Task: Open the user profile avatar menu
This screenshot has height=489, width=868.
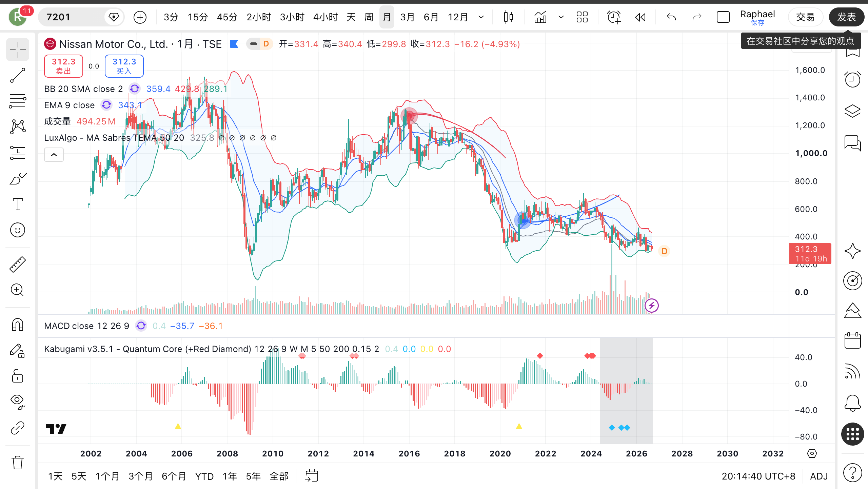Action: coord(18,17)
